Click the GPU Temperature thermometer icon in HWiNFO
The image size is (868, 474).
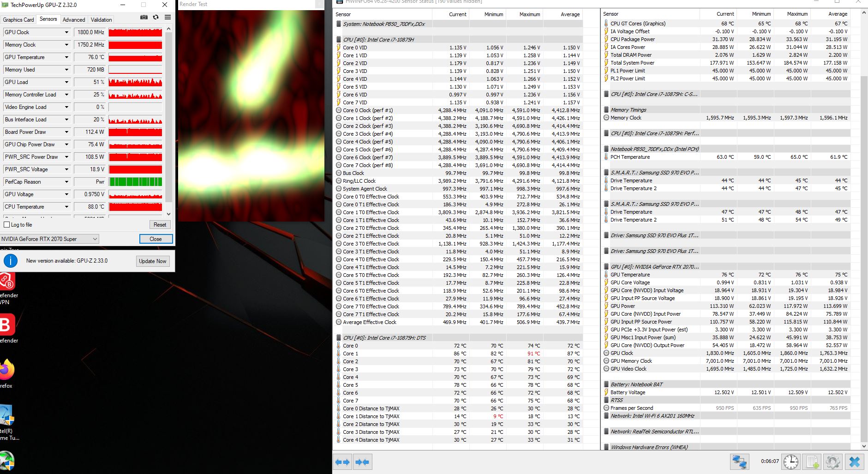(606, 275)
